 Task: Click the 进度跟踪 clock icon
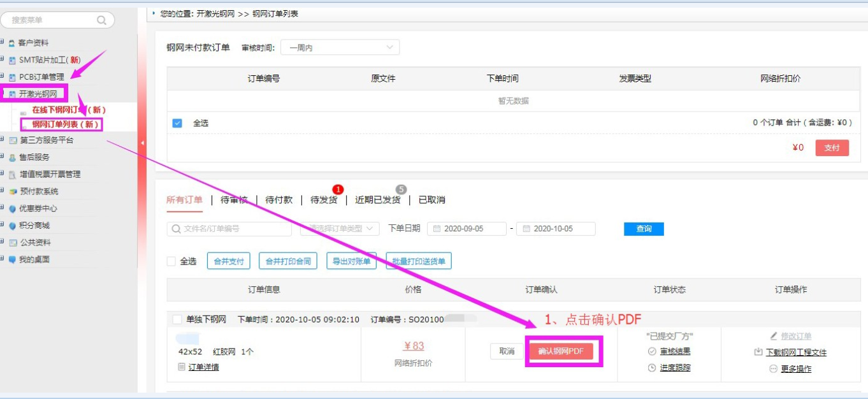click(651, 368)
